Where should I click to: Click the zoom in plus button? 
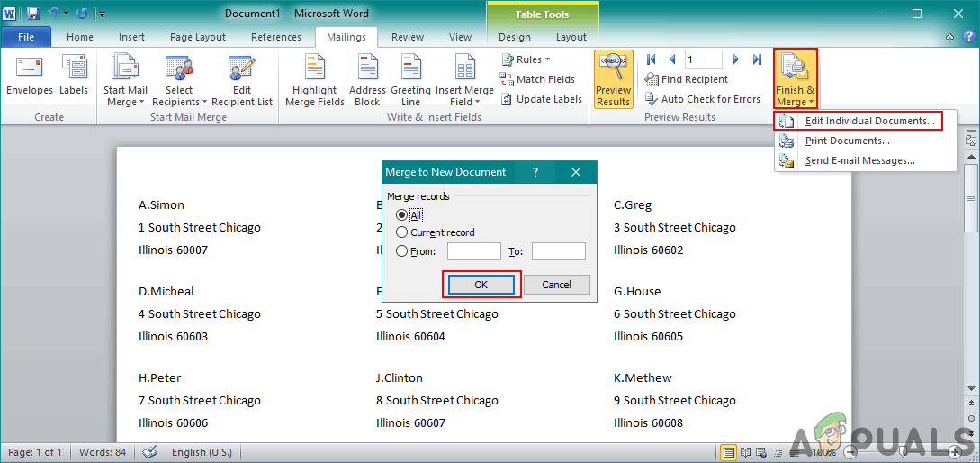(955, 451)
